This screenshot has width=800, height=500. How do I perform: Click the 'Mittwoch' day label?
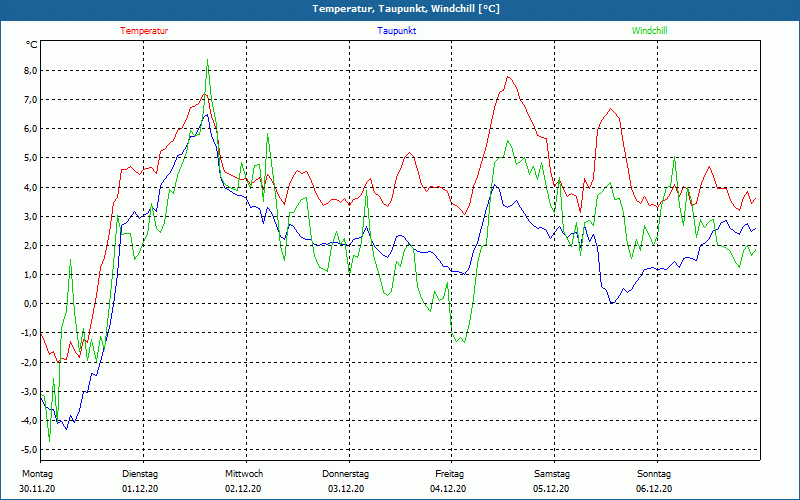244,474
